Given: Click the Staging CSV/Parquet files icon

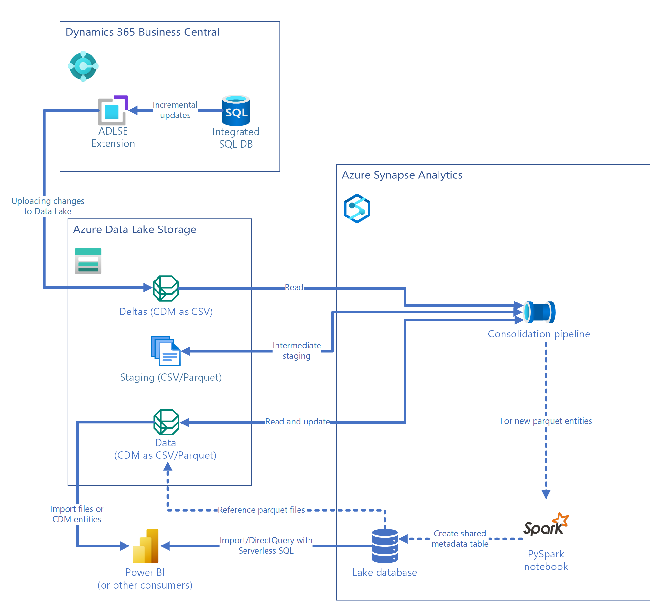Looking at the screenshot, I should point(166,351).
